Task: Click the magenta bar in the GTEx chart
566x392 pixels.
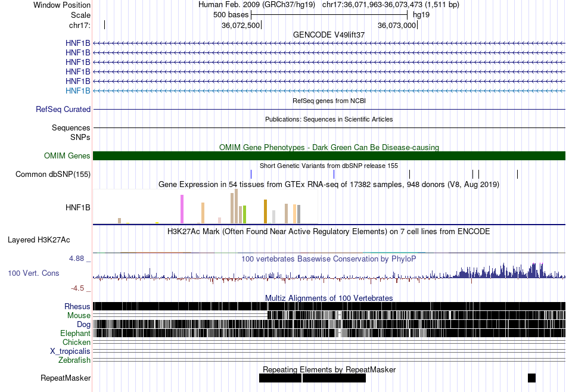Action: point(182,209)
